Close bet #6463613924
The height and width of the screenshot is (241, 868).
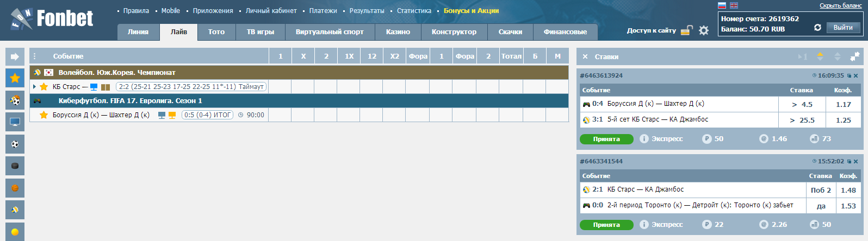(x=855, y=76)
